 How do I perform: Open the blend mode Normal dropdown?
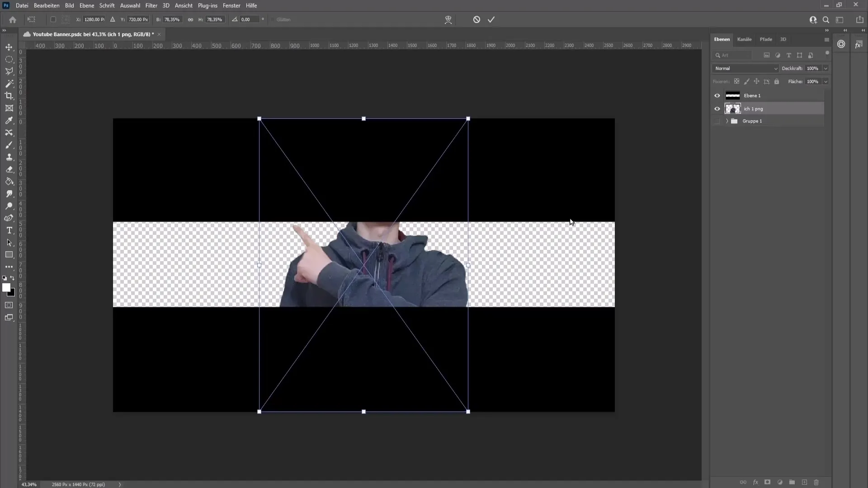745,68
